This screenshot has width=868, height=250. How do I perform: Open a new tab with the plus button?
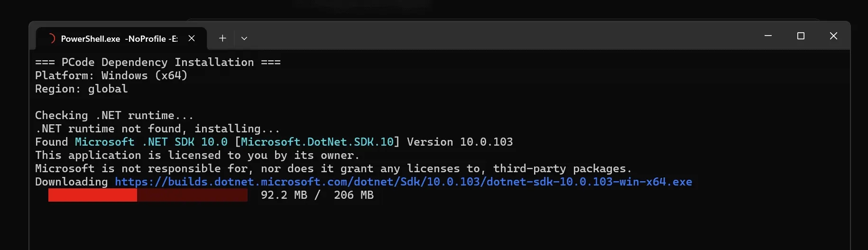(x=222, y=38)
